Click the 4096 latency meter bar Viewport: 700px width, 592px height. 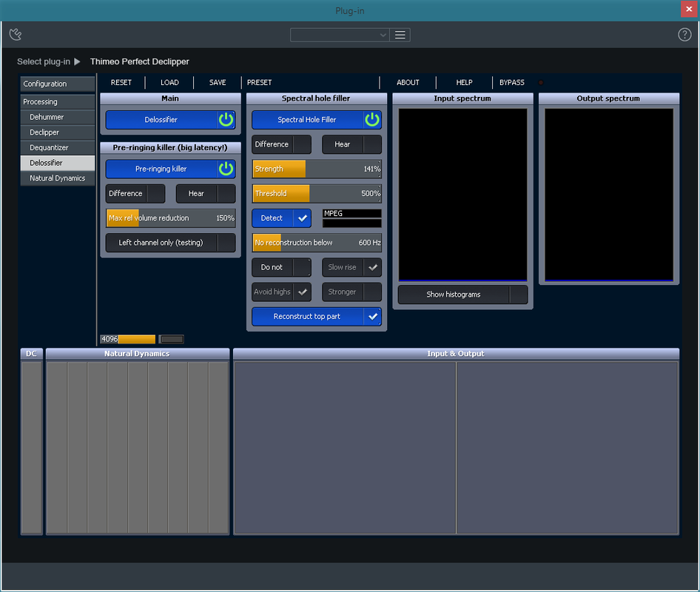(128, 340)
